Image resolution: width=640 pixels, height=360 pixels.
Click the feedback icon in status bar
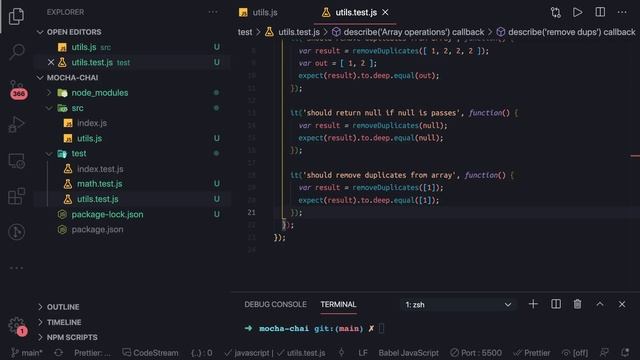604,353
